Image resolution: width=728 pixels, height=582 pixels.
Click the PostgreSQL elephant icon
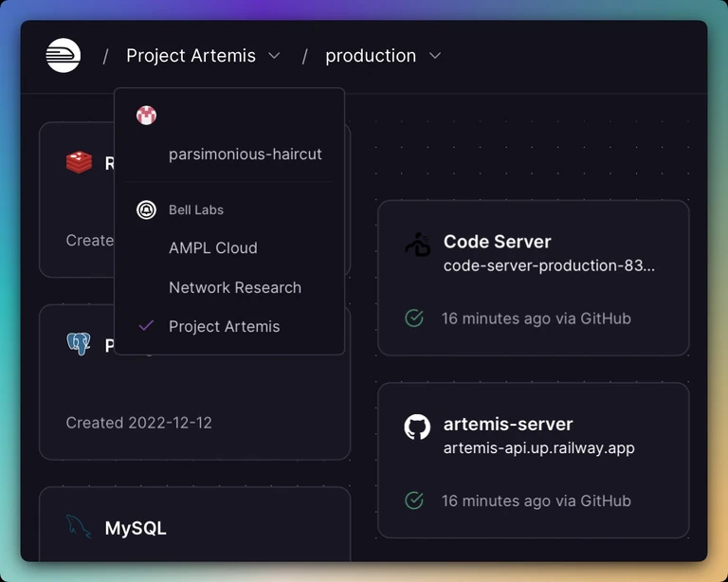(79, 344)
